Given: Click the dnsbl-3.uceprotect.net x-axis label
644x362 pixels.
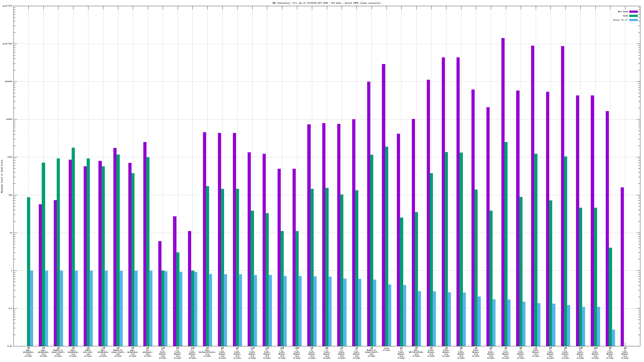Looking at the screenshot, I should (x=371, y=352).
